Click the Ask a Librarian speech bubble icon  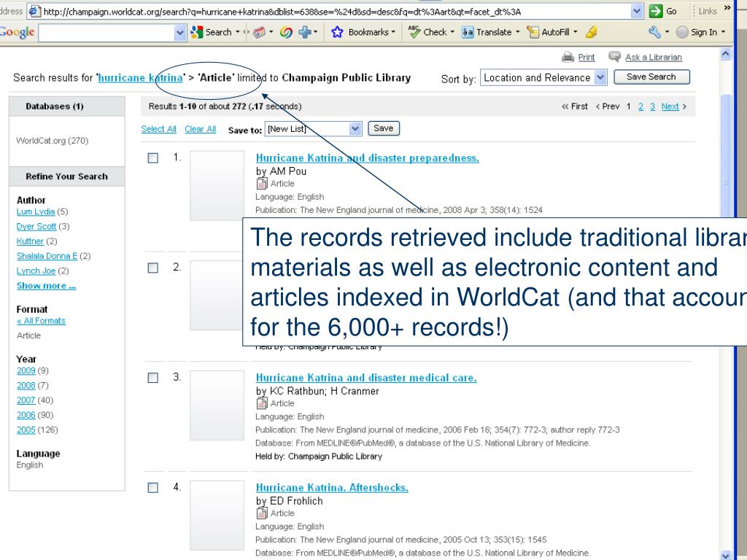[x=614, y=57]
